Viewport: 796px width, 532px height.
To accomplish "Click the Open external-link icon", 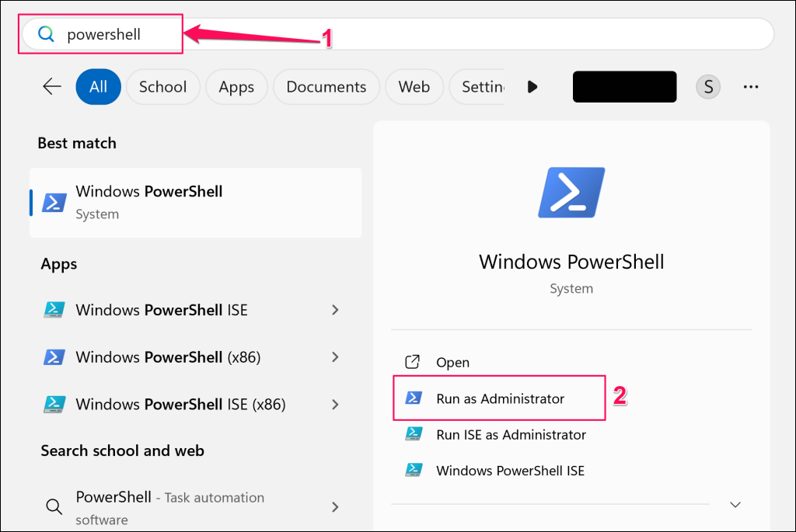I will (x=412, y=362).
